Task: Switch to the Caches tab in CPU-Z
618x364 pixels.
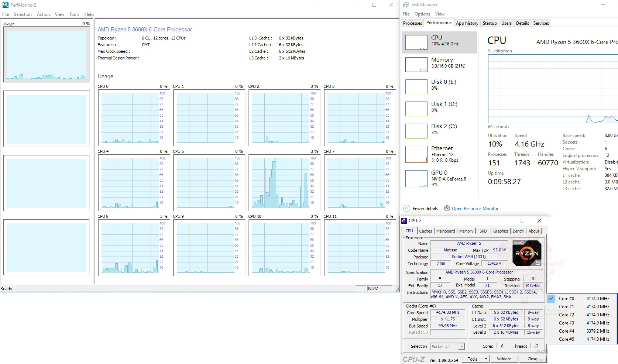Action: coord(426,231)
